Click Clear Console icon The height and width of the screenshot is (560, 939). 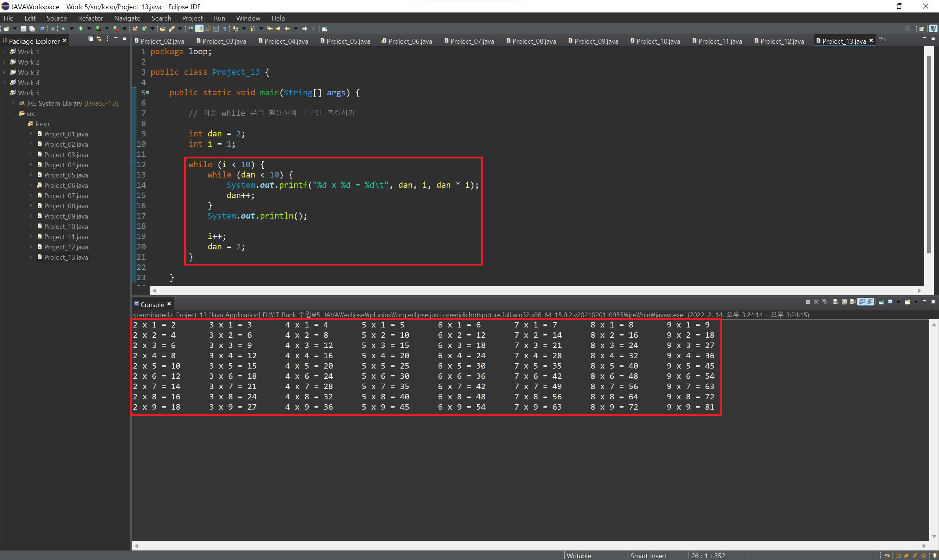click(836, 302)
